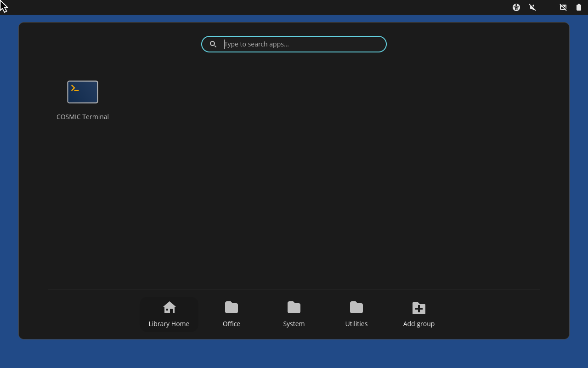Viewport: 588px width, 368px height.
Task: Open the Accessibility menu in the top panel
Action: (516, 7)
